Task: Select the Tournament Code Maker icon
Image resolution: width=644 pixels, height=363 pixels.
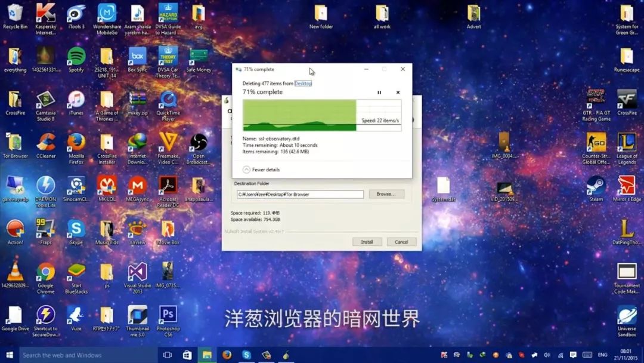Action: [627, 278]
